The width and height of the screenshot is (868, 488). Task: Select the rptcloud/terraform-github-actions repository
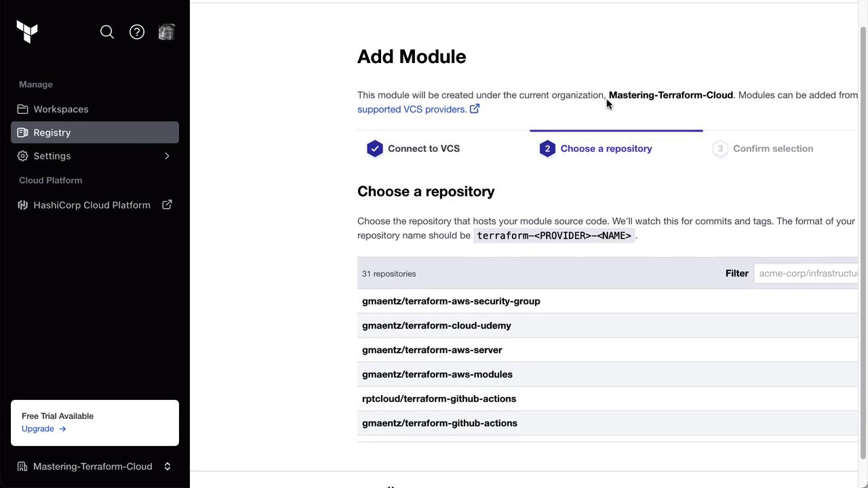tap(439, 399)
